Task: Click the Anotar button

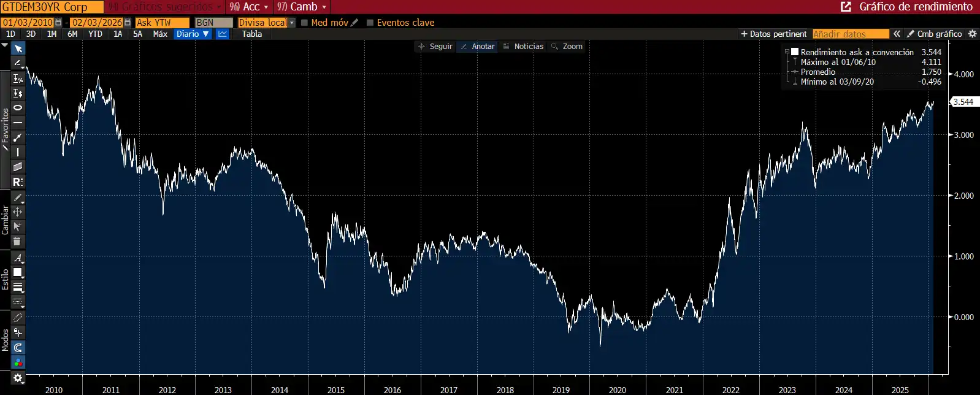Action: coord(477,47)
